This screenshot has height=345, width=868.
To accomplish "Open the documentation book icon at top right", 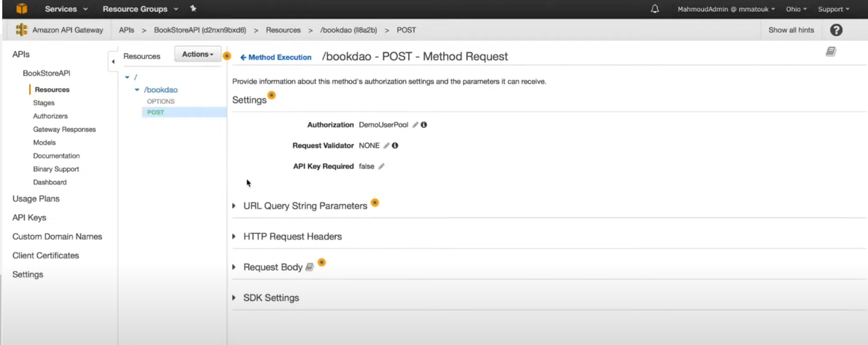I will 831,51.
